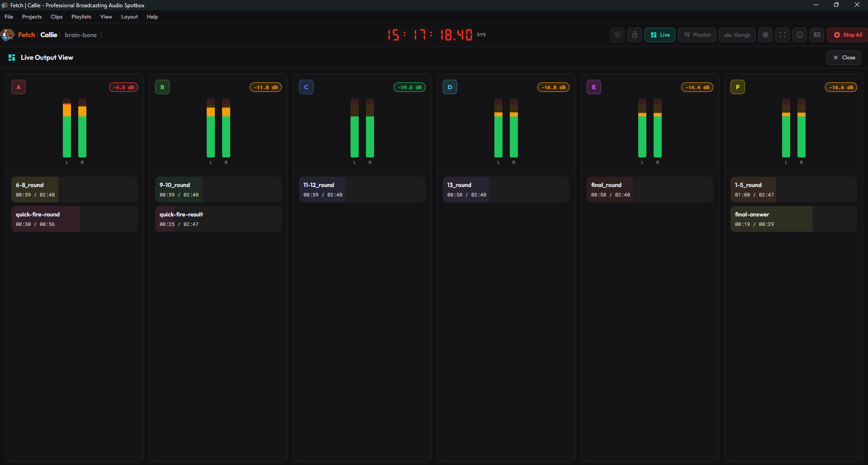The image size is (868, 465).
Task: Click output B right level meter
Action: (226, 128)
